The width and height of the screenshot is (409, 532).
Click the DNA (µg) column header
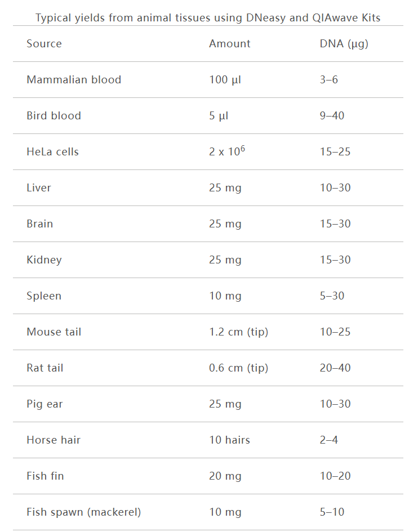[344, 44]
